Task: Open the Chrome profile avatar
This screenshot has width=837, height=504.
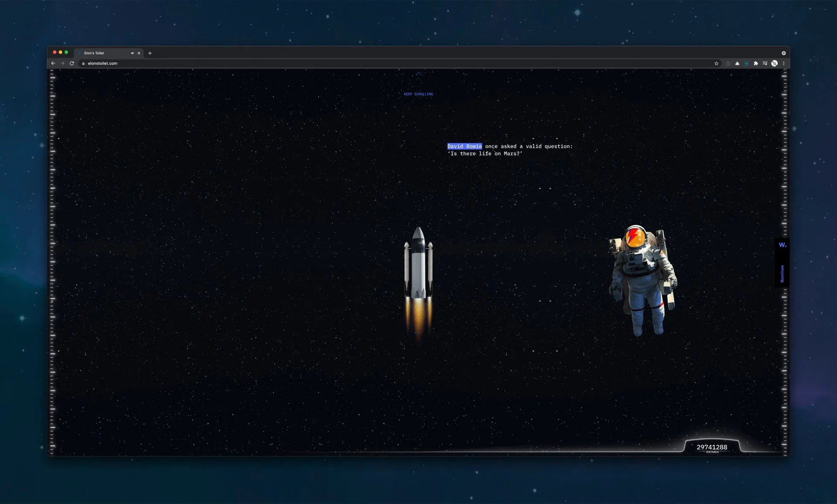Action: 774,63
